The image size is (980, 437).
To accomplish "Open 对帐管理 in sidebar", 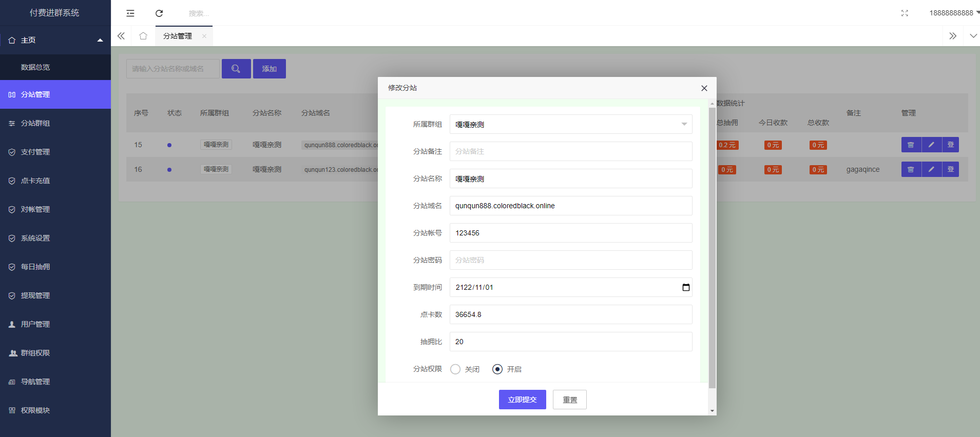I will pyautogui.click(x=55, y=209).
